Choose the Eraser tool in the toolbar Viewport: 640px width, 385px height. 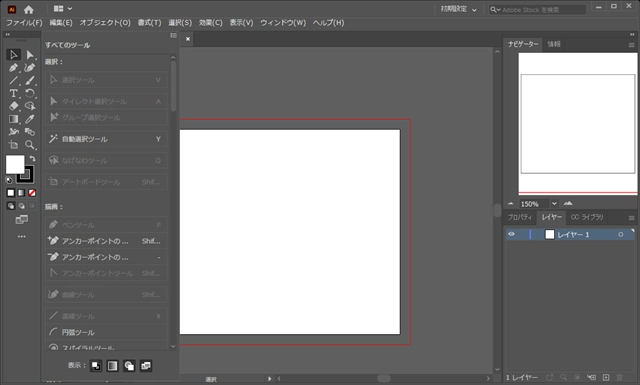point(13,106)
